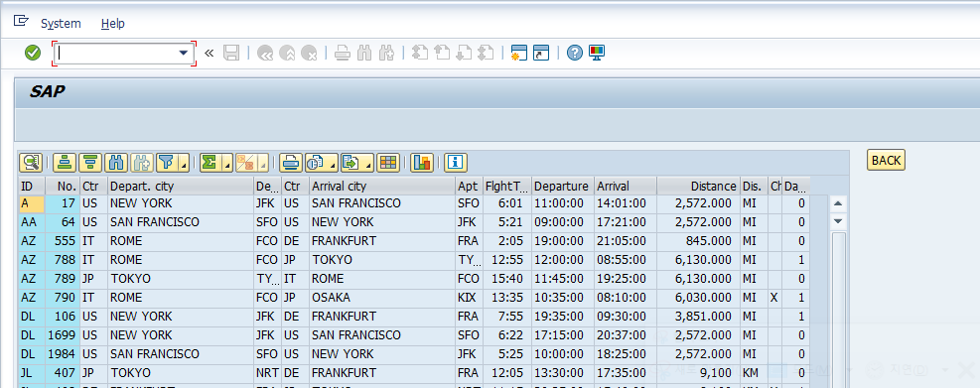The width and height of the screenshot is (980, 388).
Task: Open the System menu
Action: click(x=61, y=24)
